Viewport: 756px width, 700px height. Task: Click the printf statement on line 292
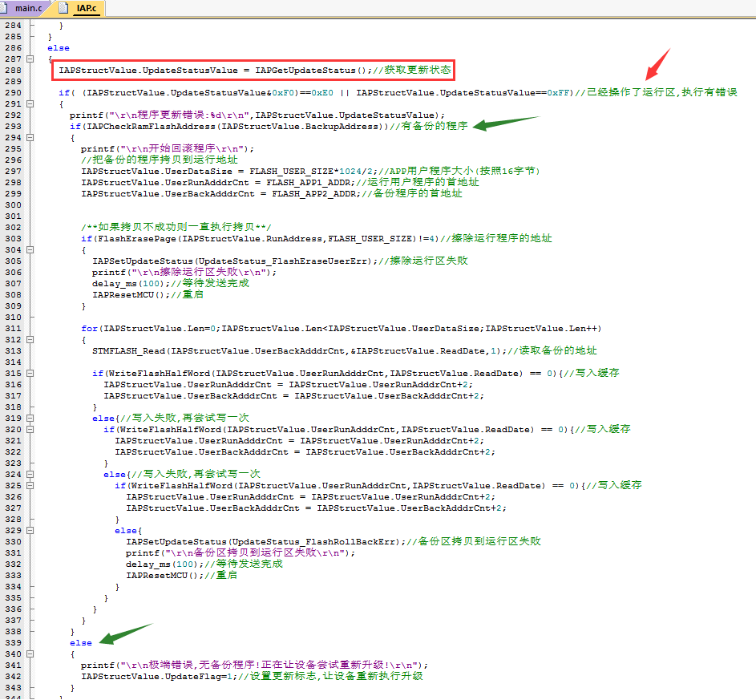tap(257, 115)
